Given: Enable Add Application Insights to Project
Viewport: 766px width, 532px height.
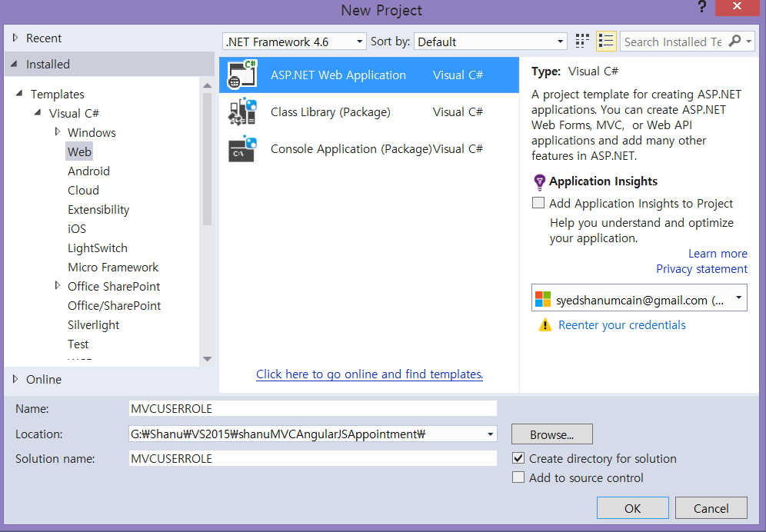Looking at the screenshot, I should [538, 203].
